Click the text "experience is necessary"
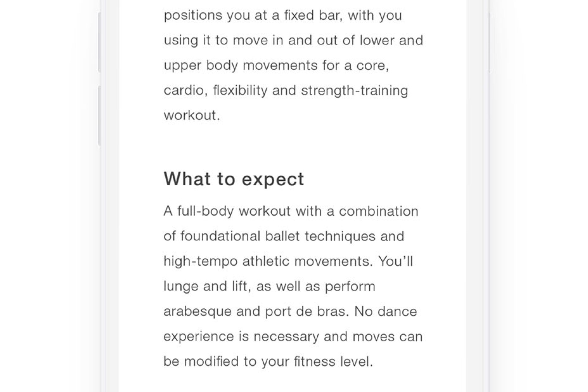This screenshot has height=392, width=588. point(241,337)
